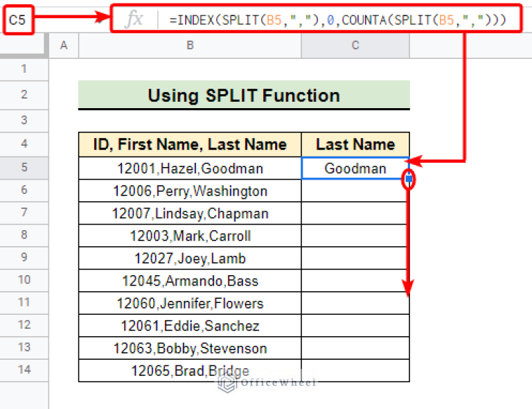Select the ID, First Name, Last Name header
This screenshot has width=532, height=409.
[x=189, y=144]
